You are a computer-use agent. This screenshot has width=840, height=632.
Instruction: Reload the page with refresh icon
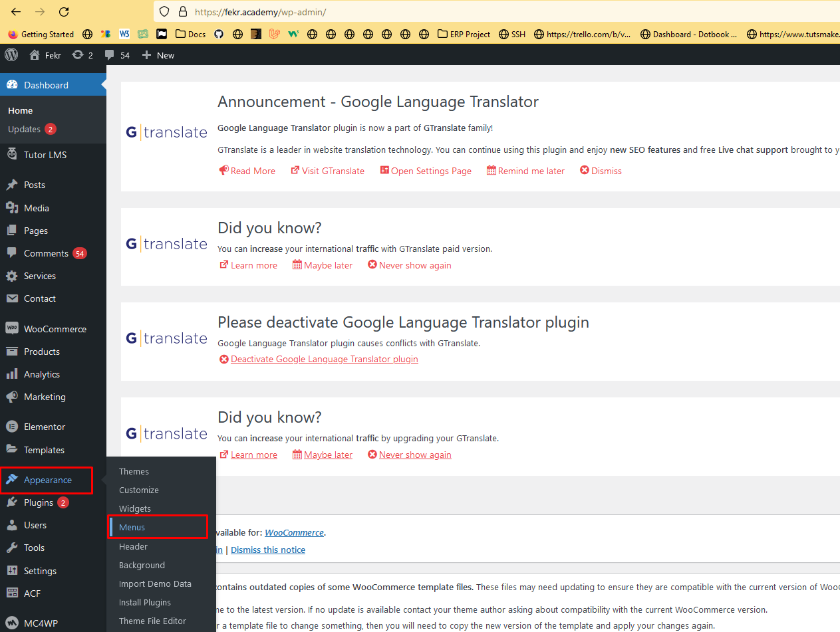point(64,12)
